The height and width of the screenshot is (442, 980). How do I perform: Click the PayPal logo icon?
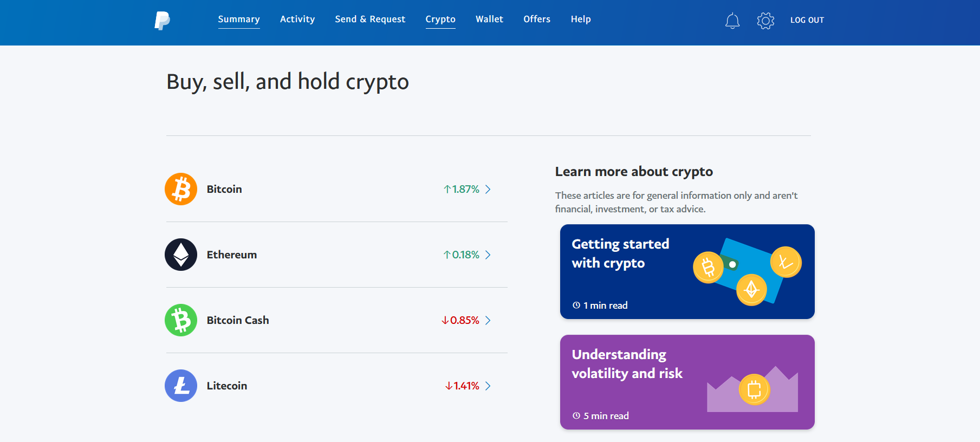162,20
